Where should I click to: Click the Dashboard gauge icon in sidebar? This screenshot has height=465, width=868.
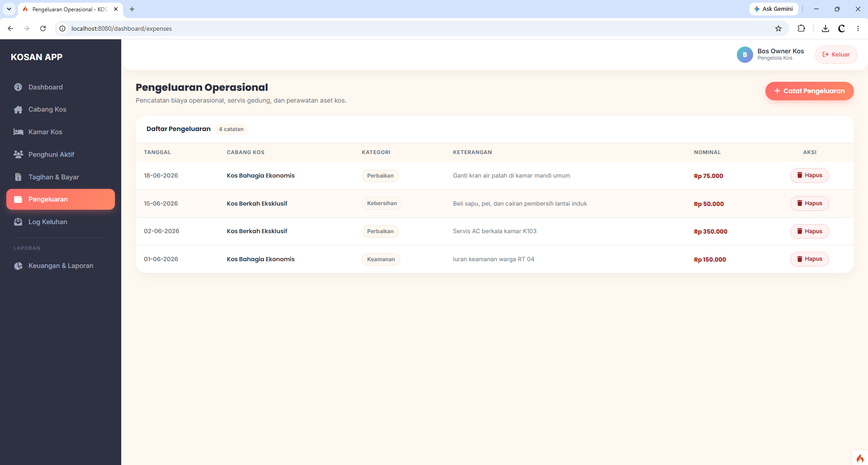18,87
